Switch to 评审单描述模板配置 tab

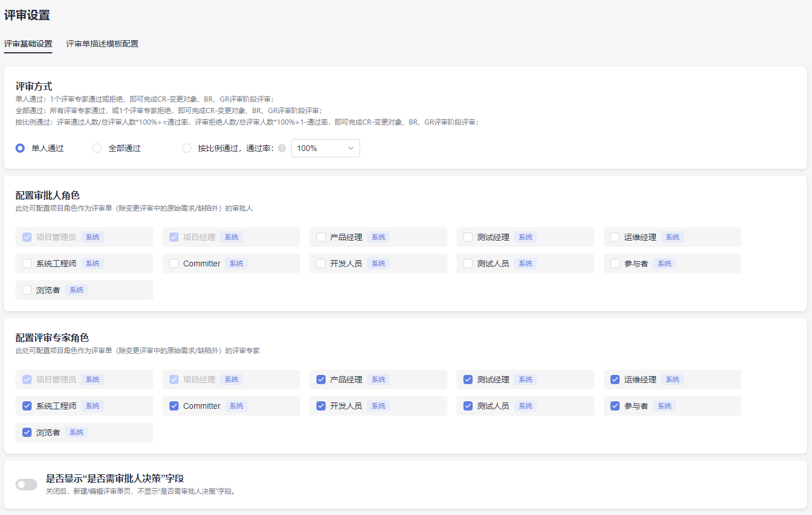point(102,44)
